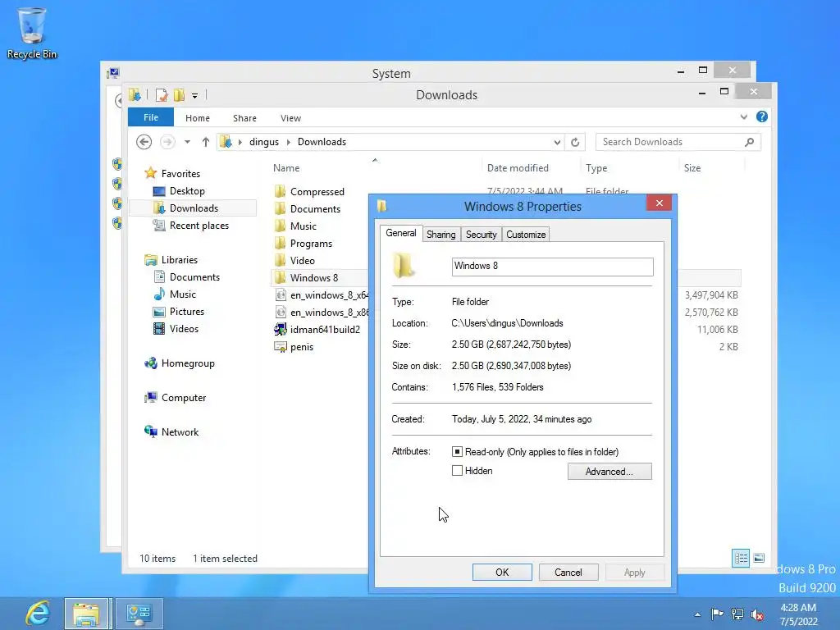Switch to the Customize tab in Properties
The width and height of the screenshot is (840, 630).
point(526,235)
